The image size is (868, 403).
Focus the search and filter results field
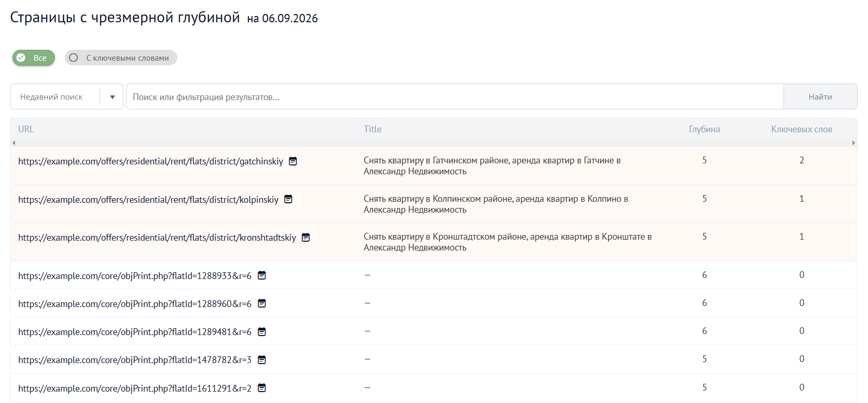(x=455, y=96)
